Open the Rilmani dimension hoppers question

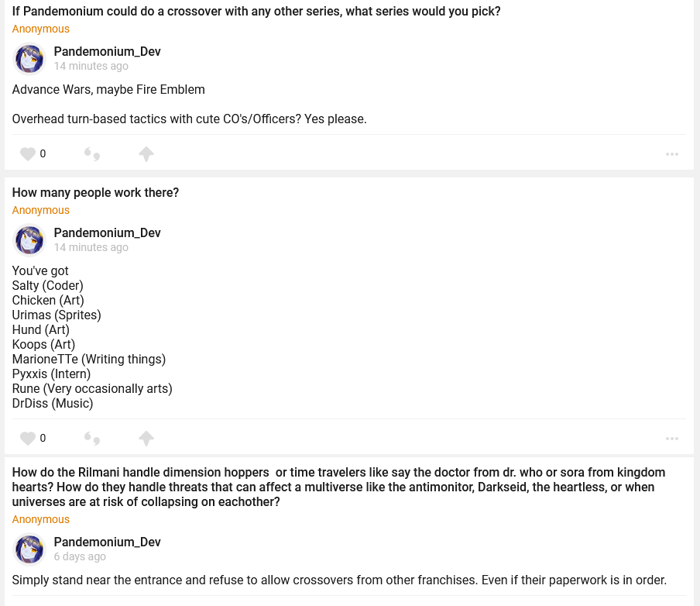(338, 487)
